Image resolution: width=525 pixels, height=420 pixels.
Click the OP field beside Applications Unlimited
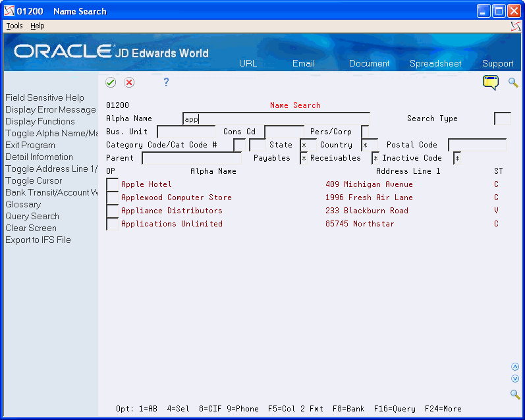(112, 224)
